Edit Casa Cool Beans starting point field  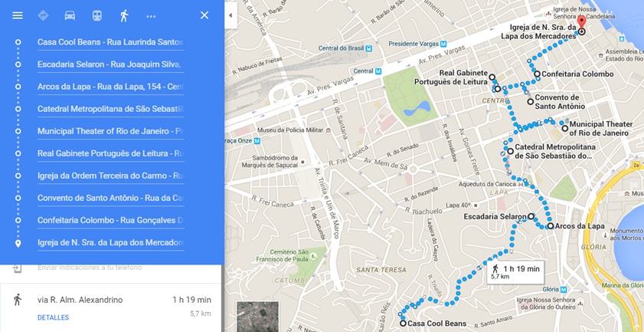point(110,42)
